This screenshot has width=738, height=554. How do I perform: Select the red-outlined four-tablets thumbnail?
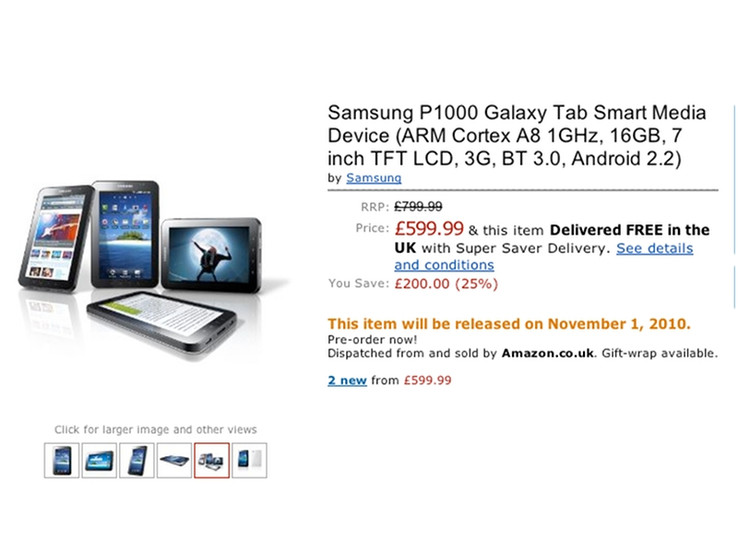[x=212, y=460]
